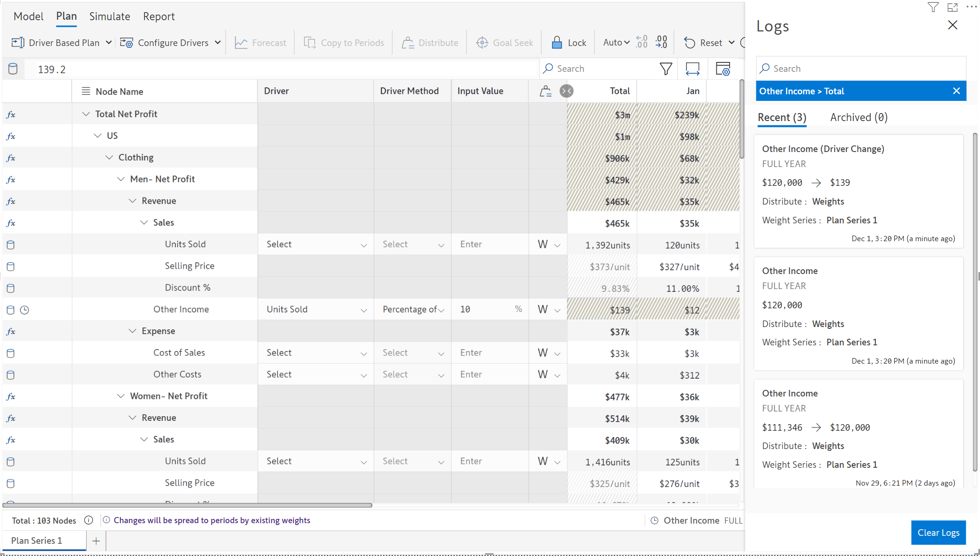Collapse the Total Net Profit node

click(x=86, y=114)
